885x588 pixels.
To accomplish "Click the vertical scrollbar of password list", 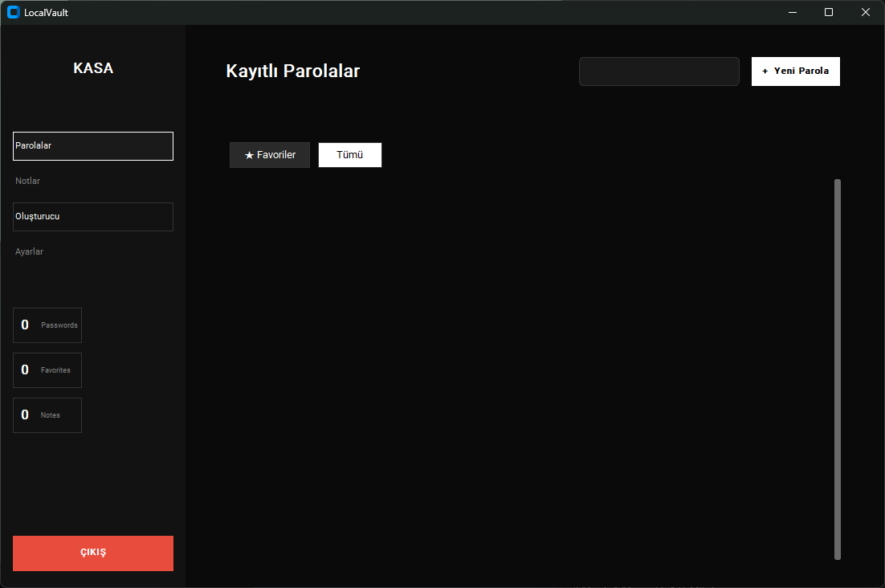I will [838, 370].
